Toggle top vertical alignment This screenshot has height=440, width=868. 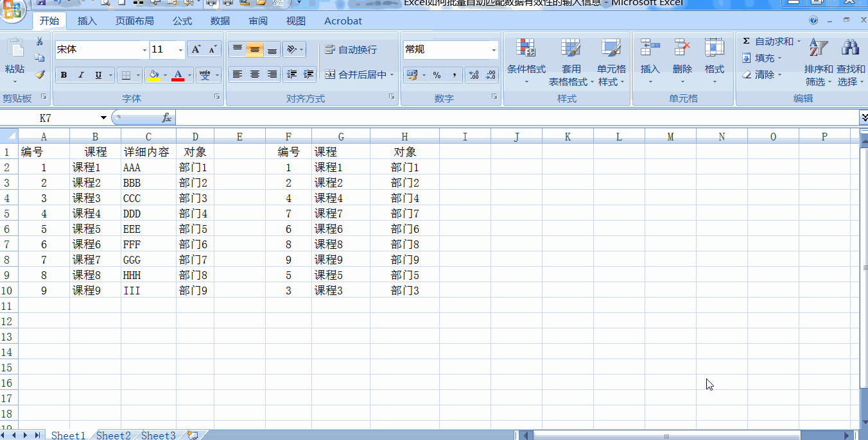238,49
